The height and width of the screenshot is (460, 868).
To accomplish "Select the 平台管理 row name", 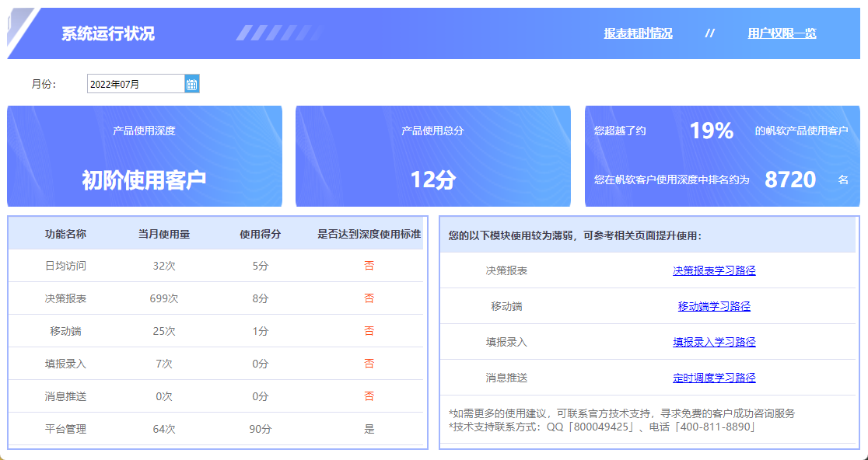I will point(65,429).
